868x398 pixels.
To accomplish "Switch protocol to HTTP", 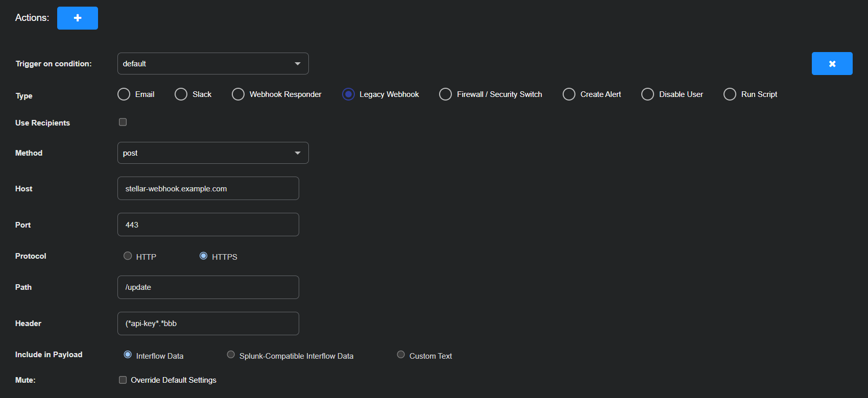I will 128,256.
